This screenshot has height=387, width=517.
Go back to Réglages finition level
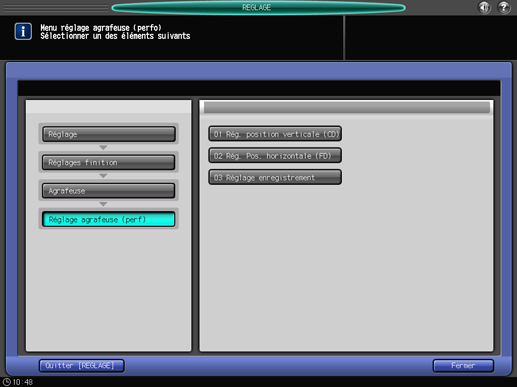click(109, 162)
